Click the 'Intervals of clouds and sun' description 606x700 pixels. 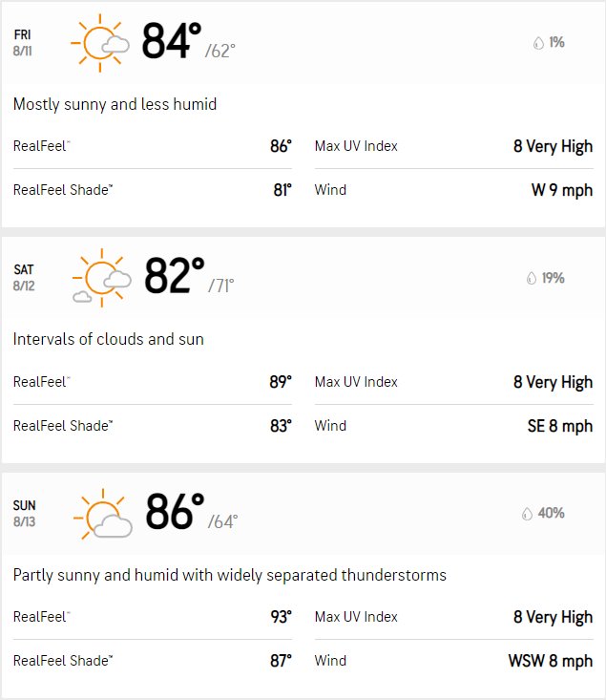(109, 339)
